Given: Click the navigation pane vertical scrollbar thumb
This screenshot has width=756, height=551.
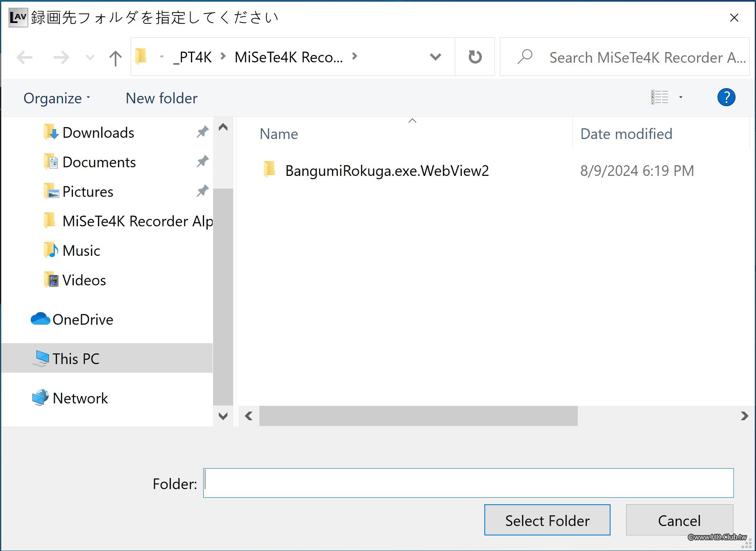Looking at the screenshot, I should coord(223,296).
